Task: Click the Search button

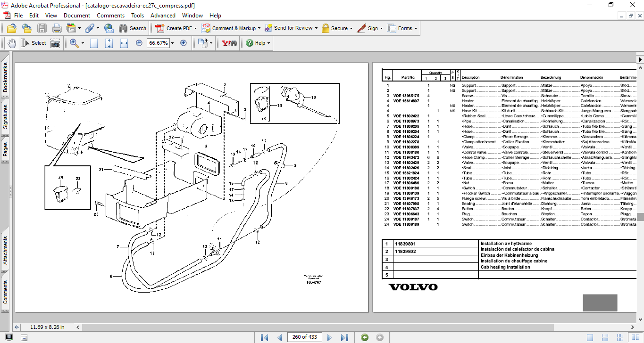Action: [133, 28]
